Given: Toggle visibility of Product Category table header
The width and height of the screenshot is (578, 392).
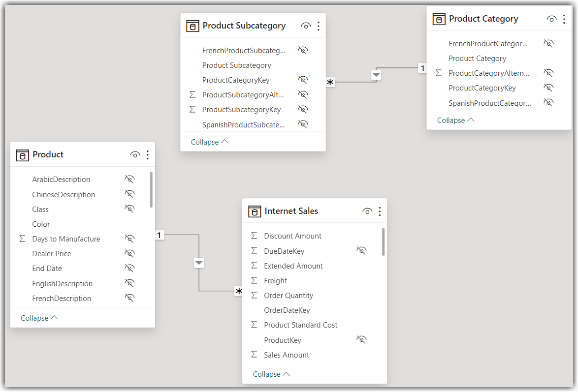Looking at the screenshot, I should (551, 19).
